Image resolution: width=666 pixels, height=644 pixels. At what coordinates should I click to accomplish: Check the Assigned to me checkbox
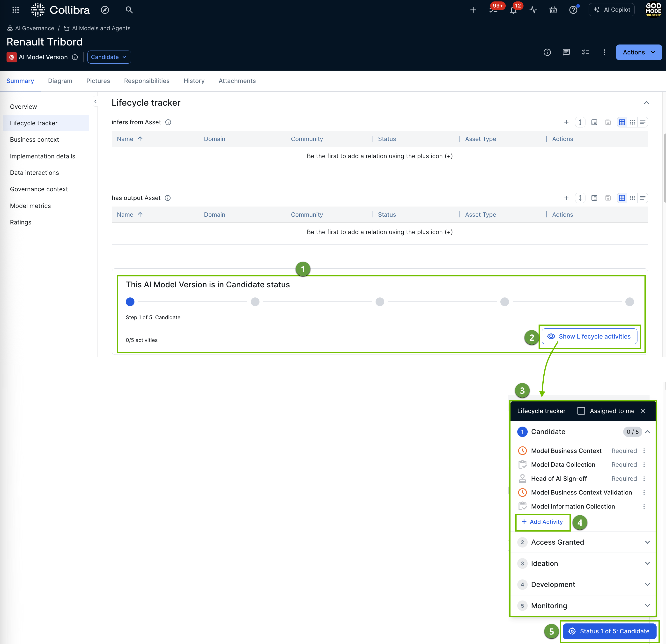click(581, 411)
